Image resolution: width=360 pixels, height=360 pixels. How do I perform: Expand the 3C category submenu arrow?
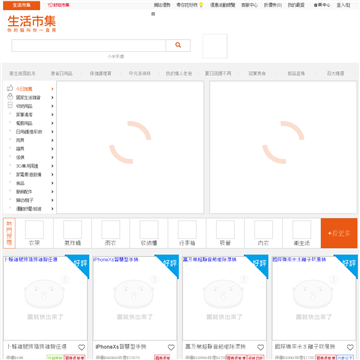click(x=52, y=166)
